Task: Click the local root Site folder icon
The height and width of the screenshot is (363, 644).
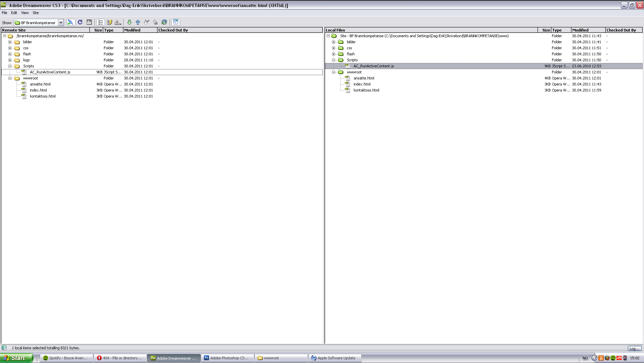Action: tap(334, 36)
